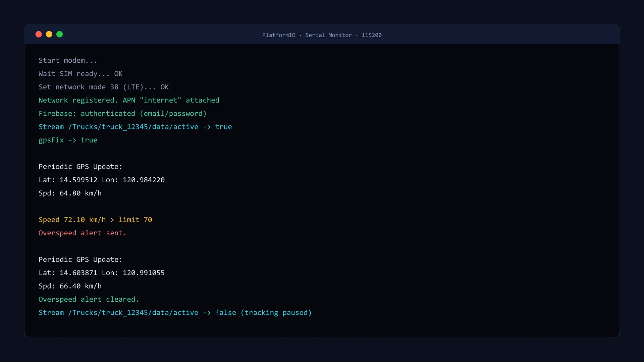Image resolution: width=644 pixels, height=362 pixels.
Task: Select the 'Start modem...' line
Action: pyautogui.click(x=68, y=61)
